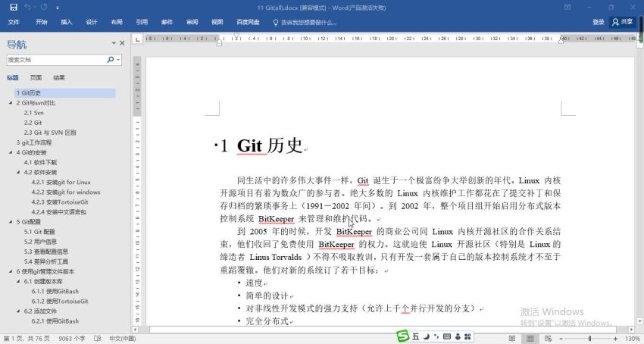This screenshot has width=644, height=344.
Task: Click the IME toolbox grid icon
Action: coord(467,336)
